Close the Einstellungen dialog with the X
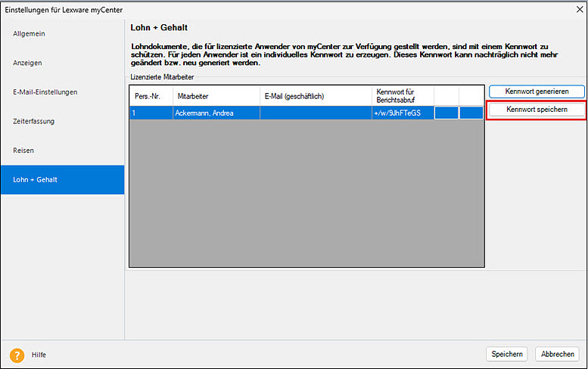Image resolution: width=588 pixels, height=369 pixels. pos(574,8)
